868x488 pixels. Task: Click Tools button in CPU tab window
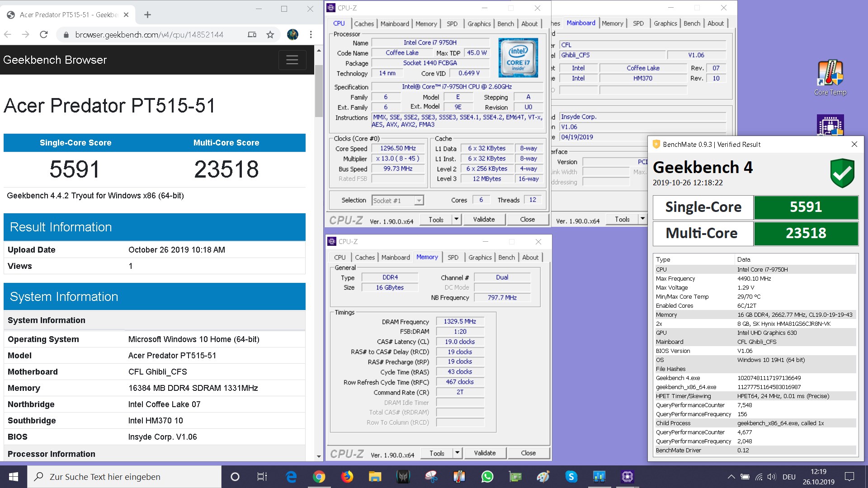(x=436, y=220)
